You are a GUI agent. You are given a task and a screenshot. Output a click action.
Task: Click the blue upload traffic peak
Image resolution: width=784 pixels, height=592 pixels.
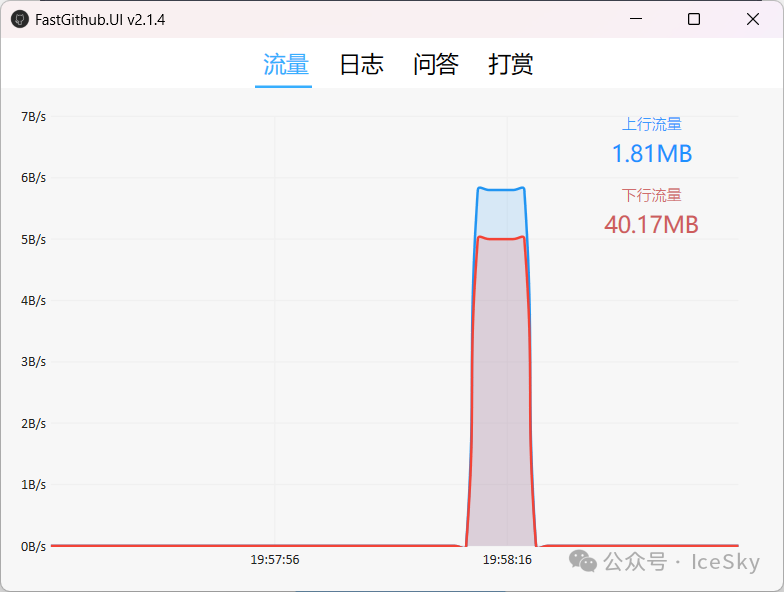501,189
